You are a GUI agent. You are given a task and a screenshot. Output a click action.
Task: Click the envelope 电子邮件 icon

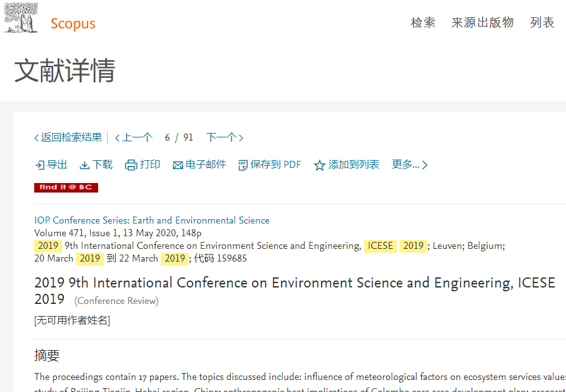[178, 166]
